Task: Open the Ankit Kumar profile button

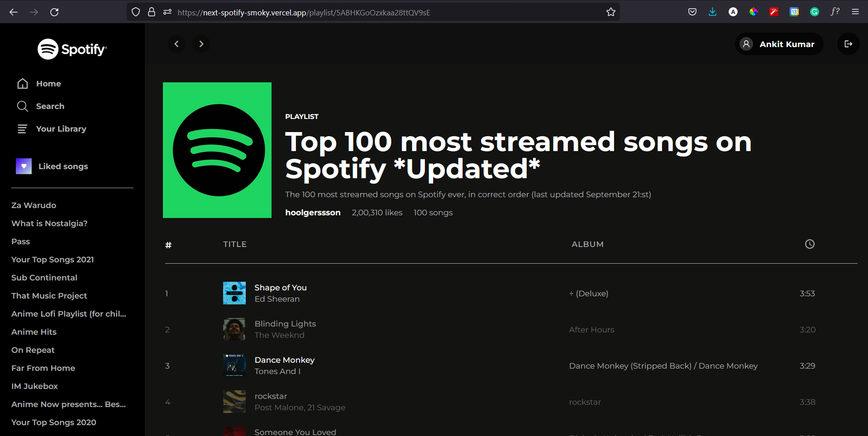Action: pos(779,44)
